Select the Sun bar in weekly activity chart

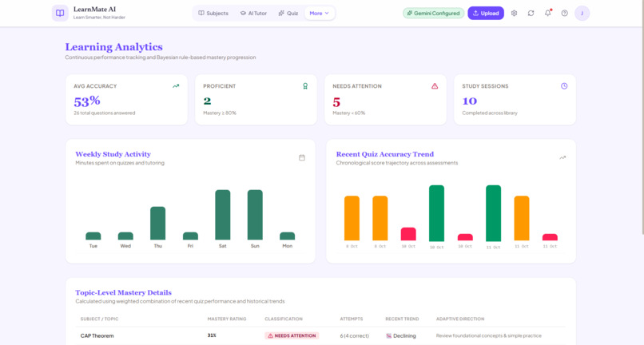coord(255,215)
